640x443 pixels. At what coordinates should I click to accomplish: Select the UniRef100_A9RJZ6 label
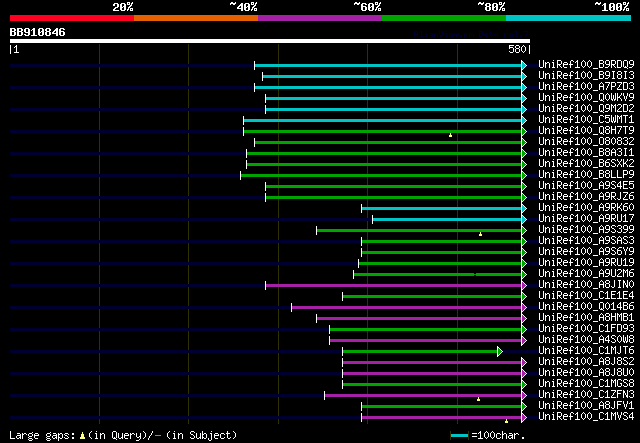pyautogui.click(x=586, y=197)
